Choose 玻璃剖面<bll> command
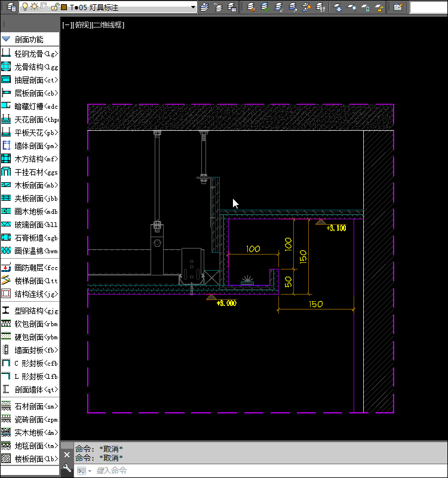This screenshot has width=448, height=478. tap(30, 225)
